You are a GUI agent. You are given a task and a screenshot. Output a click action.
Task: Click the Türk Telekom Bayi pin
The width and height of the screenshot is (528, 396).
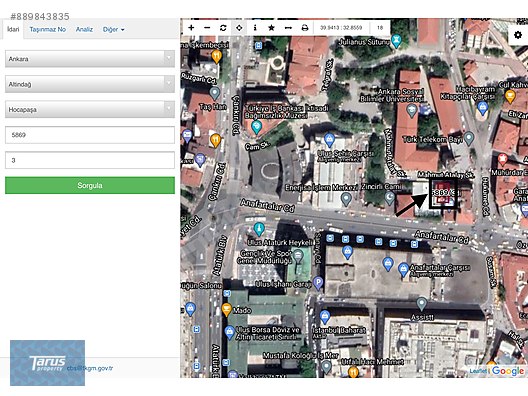pos(469,138)
